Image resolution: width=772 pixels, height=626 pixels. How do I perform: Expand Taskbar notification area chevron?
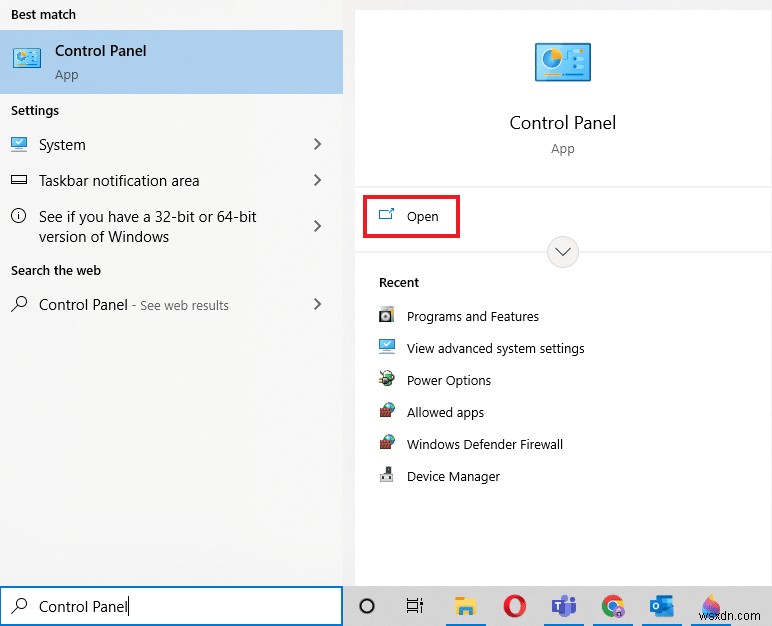(318, 180)
